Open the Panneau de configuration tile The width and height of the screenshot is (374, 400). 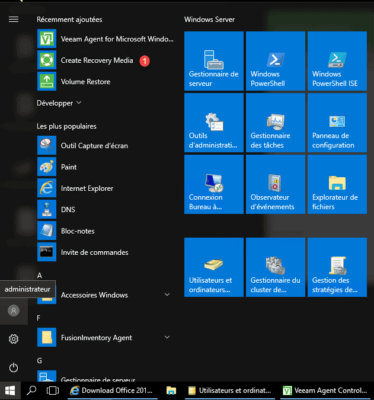click(x=337, y=123)
